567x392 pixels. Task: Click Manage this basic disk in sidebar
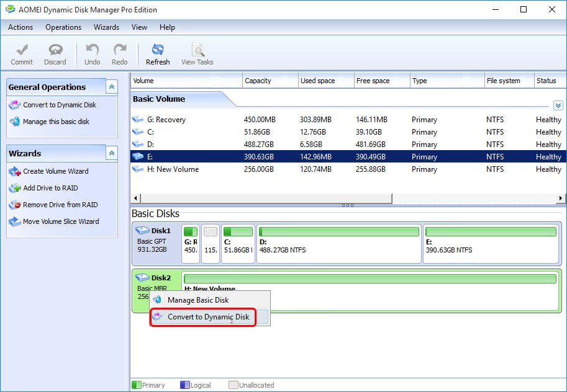(56, 122)
